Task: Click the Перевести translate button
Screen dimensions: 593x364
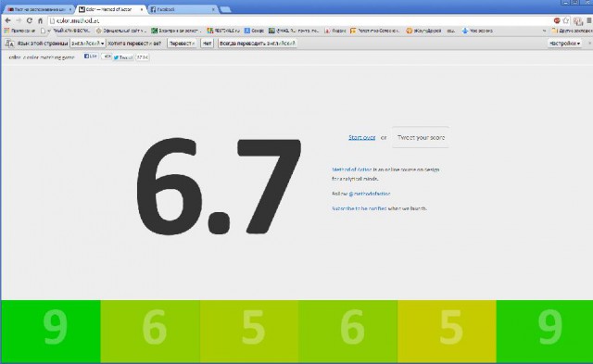Action: pyautogui.click(x=182, y=44)
